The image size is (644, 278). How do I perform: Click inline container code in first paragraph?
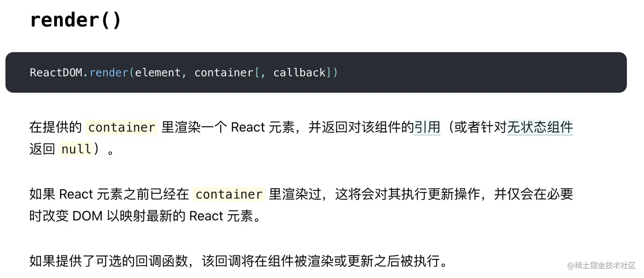click(122, 127)
